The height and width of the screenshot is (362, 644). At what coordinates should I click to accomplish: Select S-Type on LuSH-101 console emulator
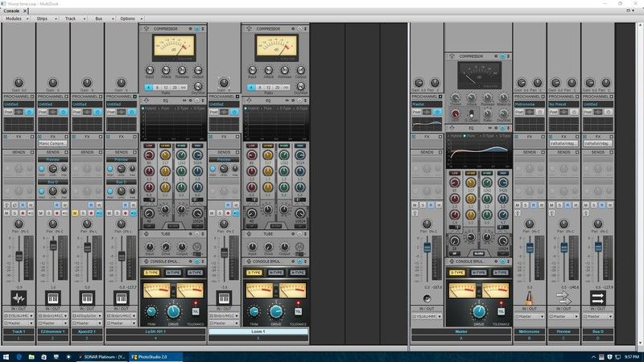[x=151, y=273]
